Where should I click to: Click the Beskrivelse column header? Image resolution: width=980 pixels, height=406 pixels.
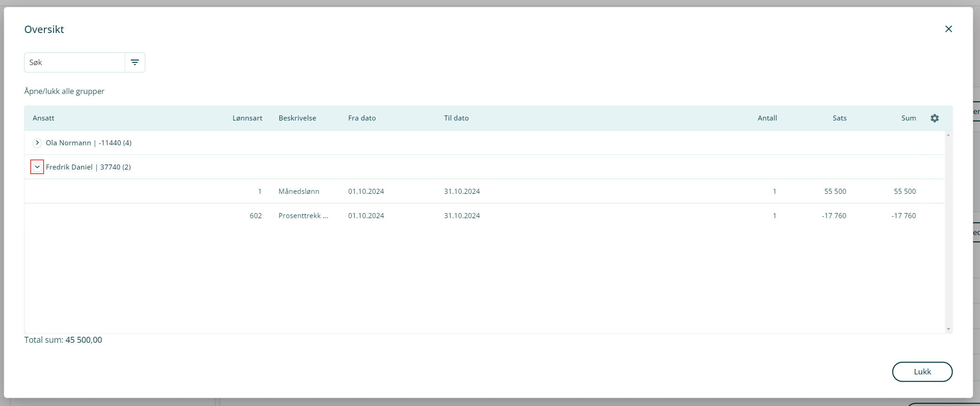[x=297, y=118]
